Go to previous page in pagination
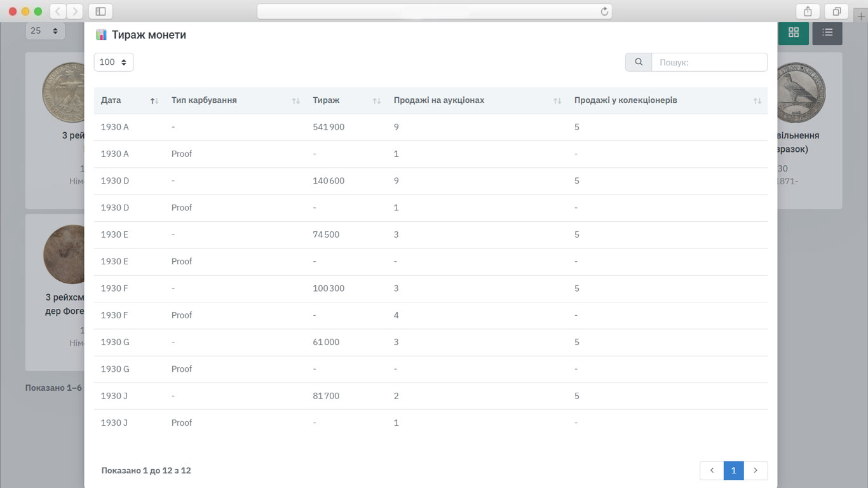Viewport: 868px width, 488px height. click(x=712, y=470)
